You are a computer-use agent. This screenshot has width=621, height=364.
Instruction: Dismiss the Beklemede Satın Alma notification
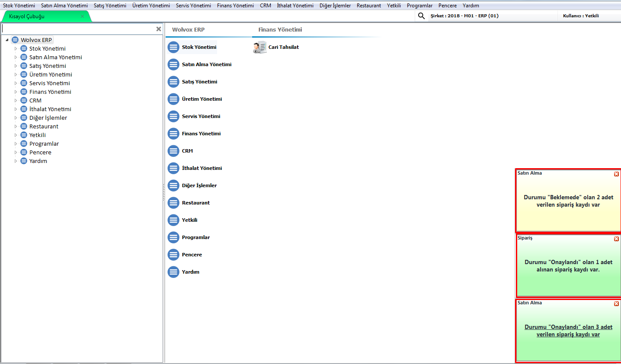(x=616, y=174)
